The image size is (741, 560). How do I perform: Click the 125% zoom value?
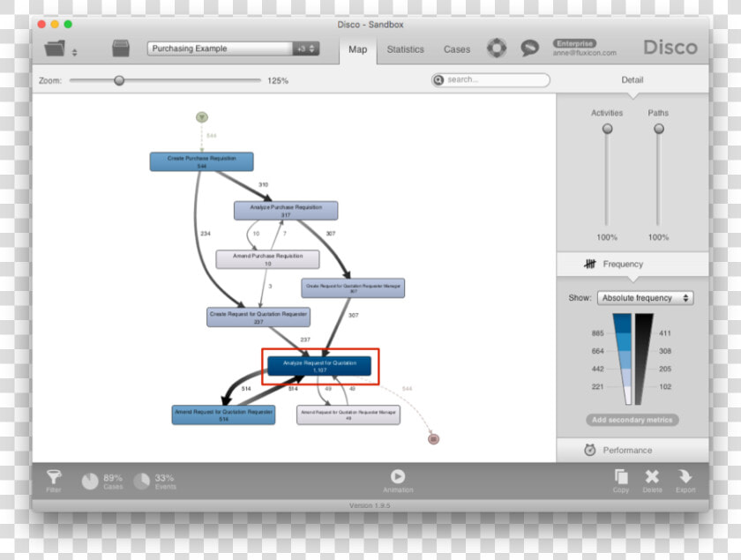tap(278, 81)
